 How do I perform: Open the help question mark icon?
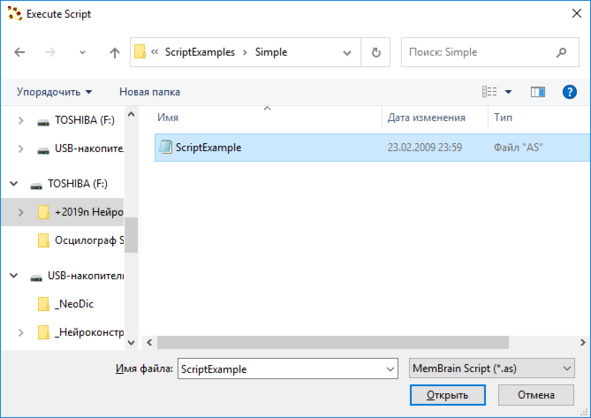pyautogui.click(x=569, y=92)
